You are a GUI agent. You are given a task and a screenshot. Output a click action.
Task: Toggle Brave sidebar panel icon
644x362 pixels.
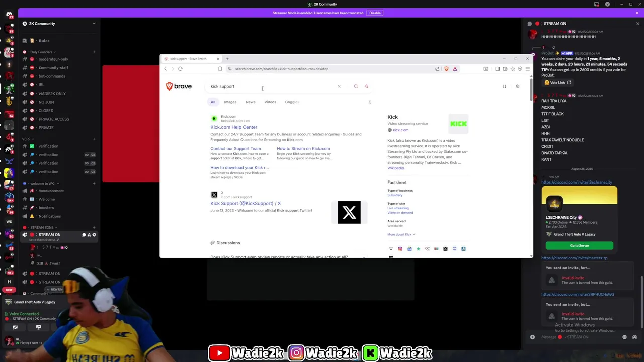(497, 69)
